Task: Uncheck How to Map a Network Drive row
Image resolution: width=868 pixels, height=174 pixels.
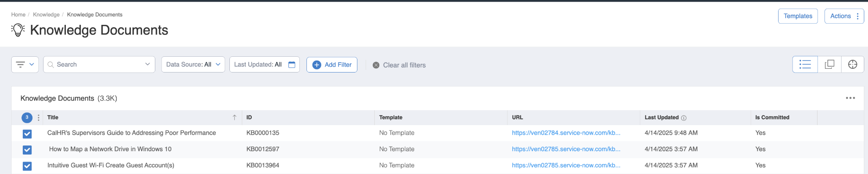Action: tap(27, 150)
